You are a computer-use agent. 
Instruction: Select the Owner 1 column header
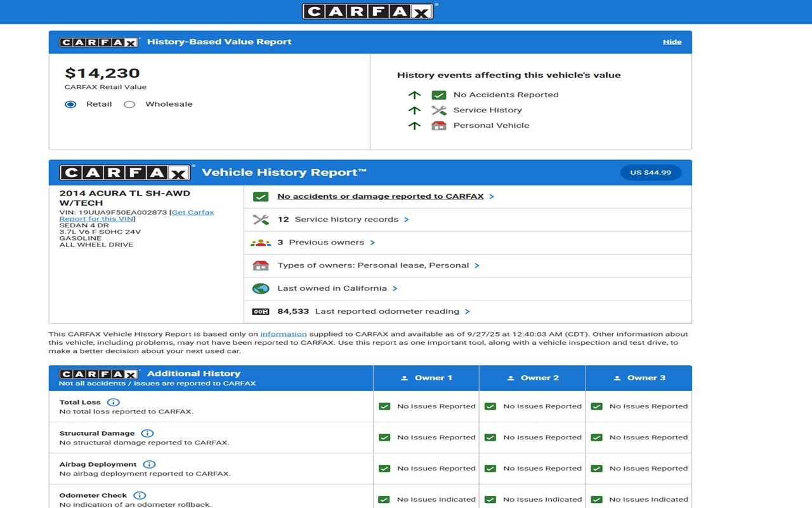[x=426, y=378]
